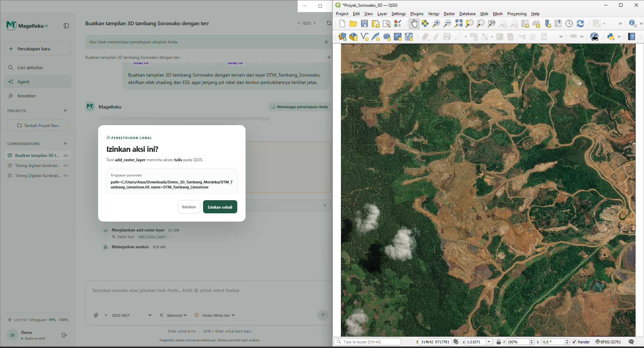Save the QGIS project with the floppy icon
Screen dimensions: 644x348
[364, 24]
